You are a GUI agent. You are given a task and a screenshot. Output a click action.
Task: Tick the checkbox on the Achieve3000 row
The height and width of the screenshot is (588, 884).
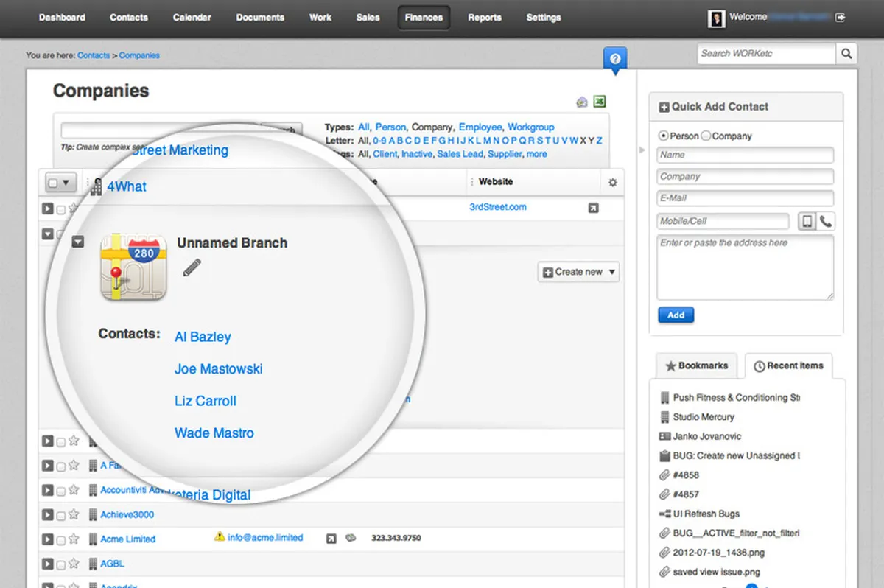pyautogui.click(x=61, y=515)
